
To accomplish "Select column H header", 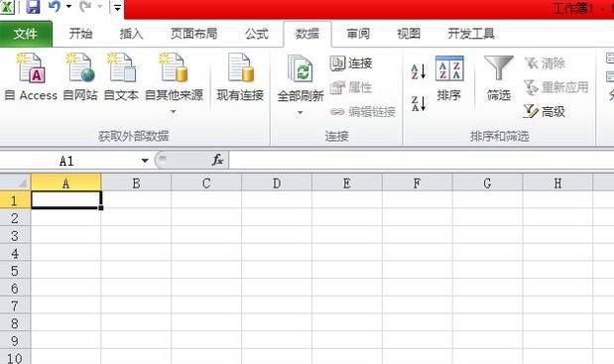I will click(x=557, y=182).
